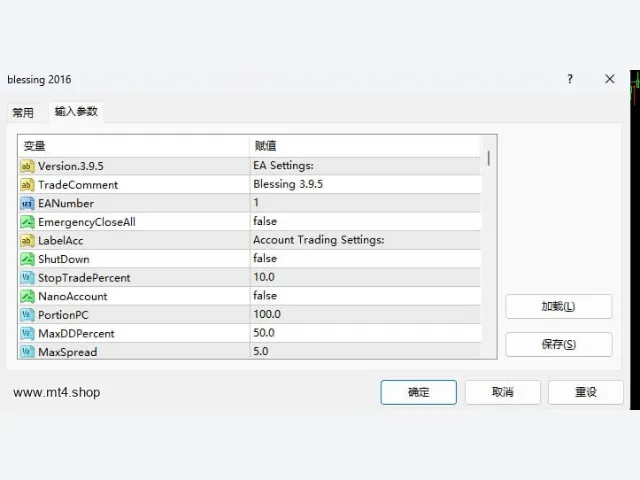This screenshot has width=640, height=480.
Task: Edit the StopTradePercent value 10.0
Action: coord(365,277)
